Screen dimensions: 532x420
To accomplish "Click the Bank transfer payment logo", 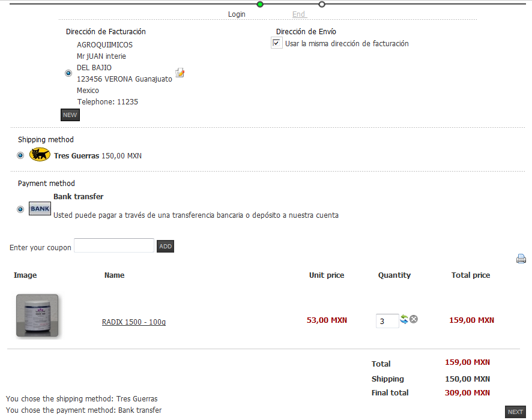I will (x=40, y=209).
